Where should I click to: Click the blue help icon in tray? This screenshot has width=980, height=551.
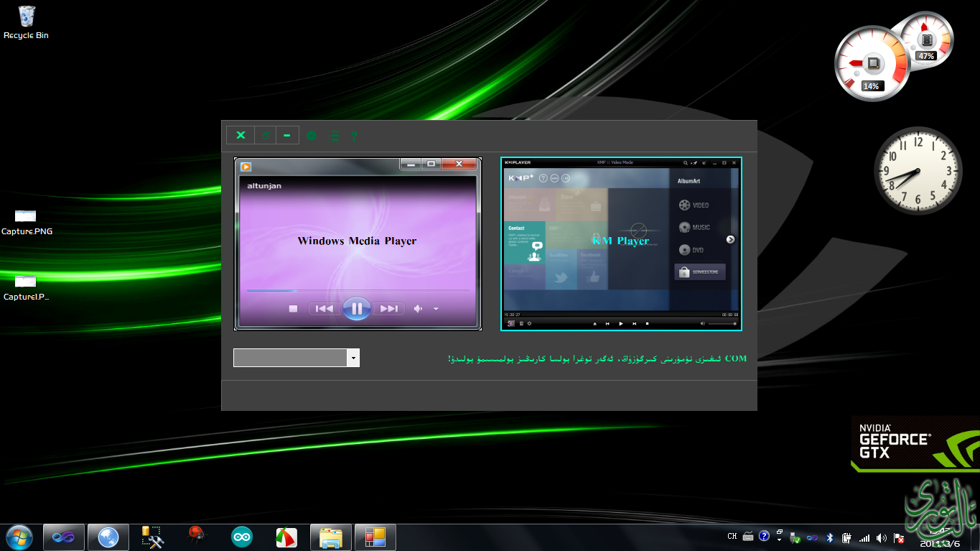coord(764,537)
